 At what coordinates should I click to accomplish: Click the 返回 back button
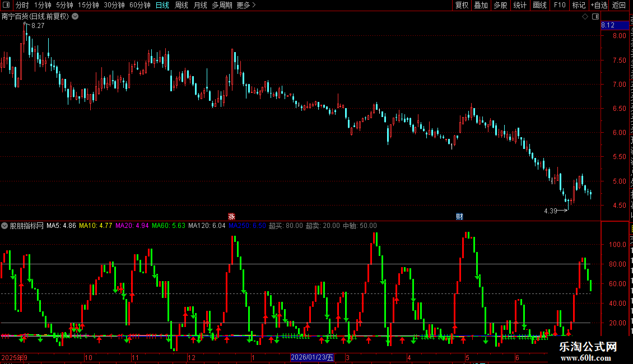619,5
